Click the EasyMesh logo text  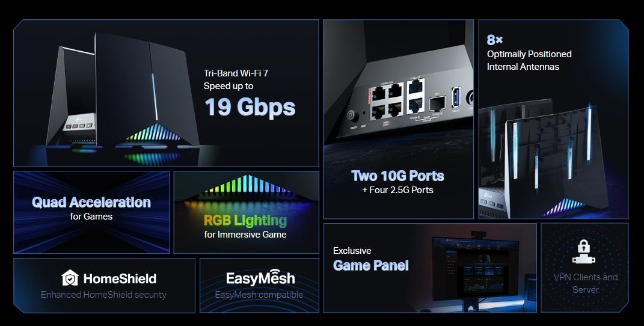point(260,278)
